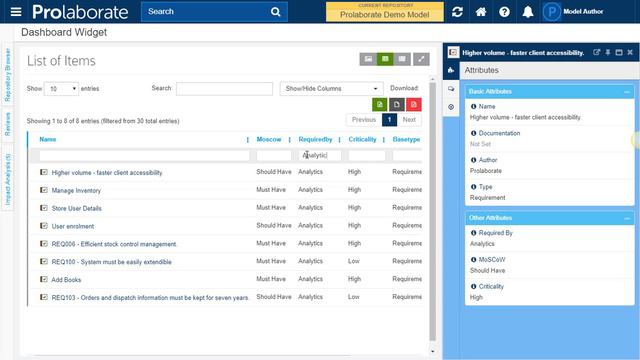Maximize the attributes side panel
640x360 pixels.
click(x=619, y=52)
